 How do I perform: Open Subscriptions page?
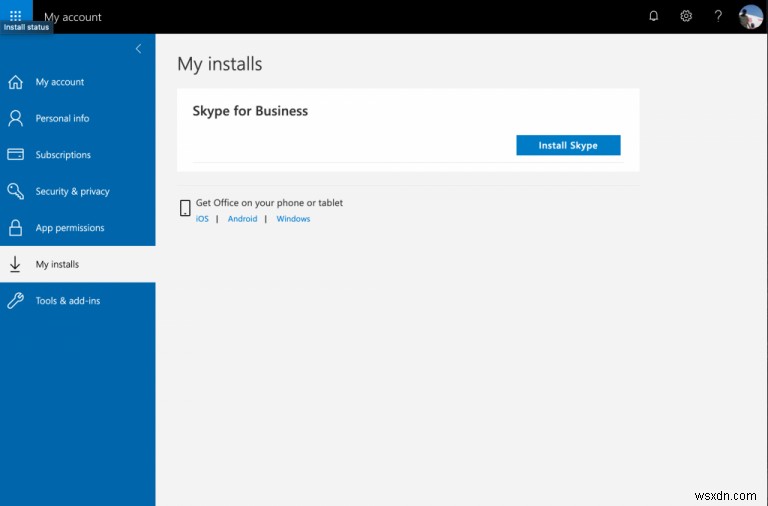click(x=77, y=155)
